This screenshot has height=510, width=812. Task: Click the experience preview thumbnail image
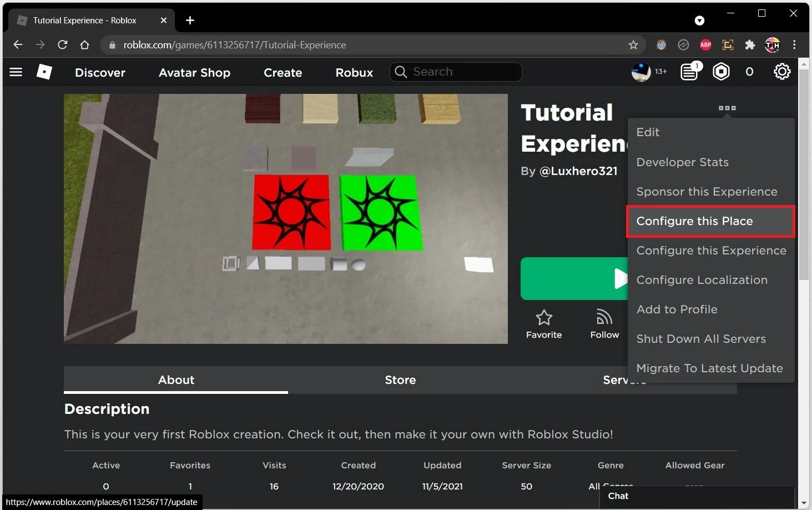[286, 218]
